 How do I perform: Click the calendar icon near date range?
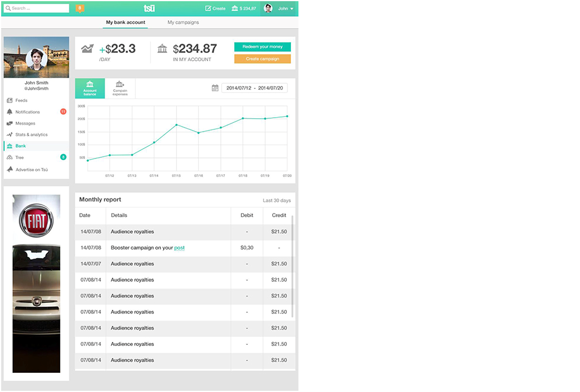(215, 88)
